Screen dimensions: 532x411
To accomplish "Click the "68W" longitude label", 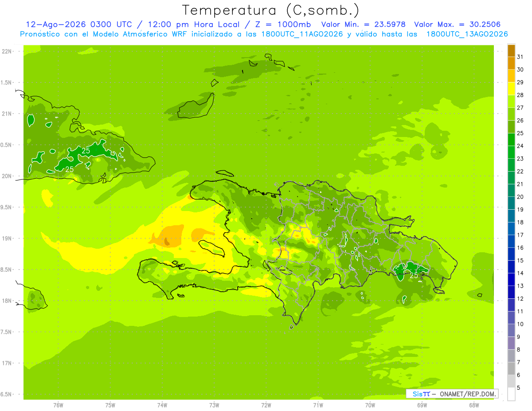I will pos(474,405).
